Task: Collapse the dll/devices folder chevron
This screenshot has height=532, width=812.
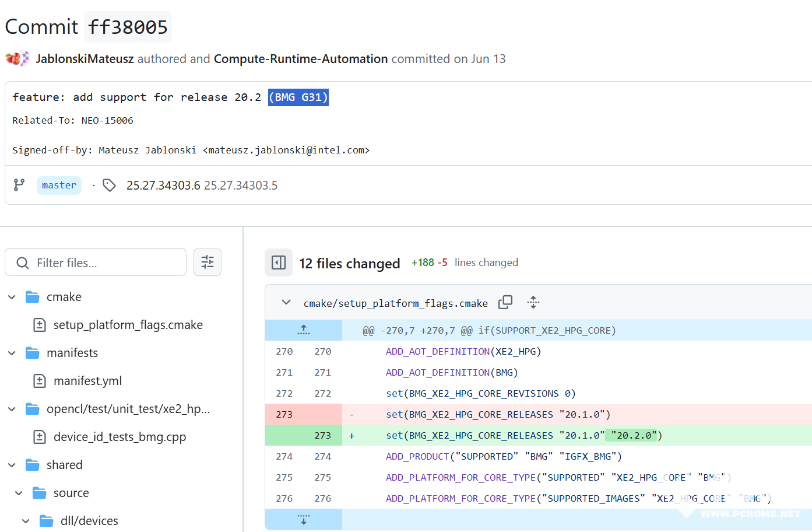Action: click(26, 521)
